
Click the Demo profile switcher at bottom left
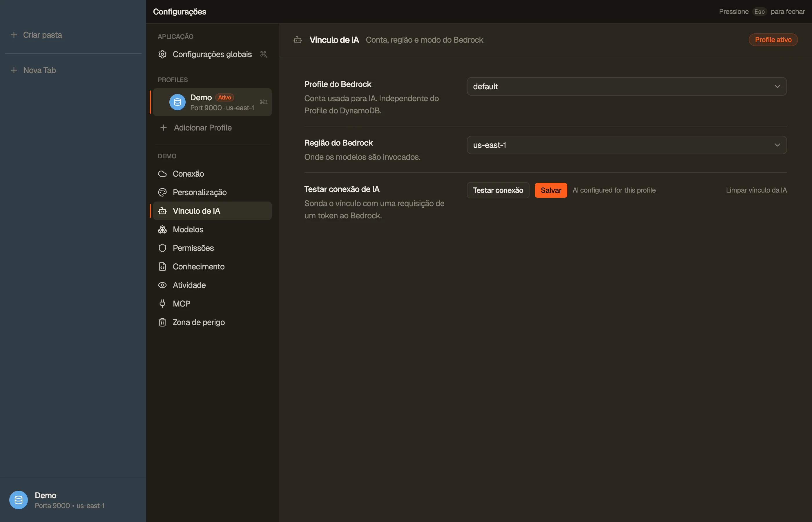[x=73, y=500]
